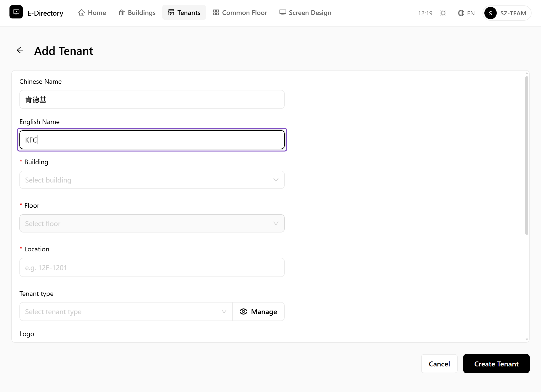Click the scrollbar down arrow
541x392 pixels.
tap(527, 339)
